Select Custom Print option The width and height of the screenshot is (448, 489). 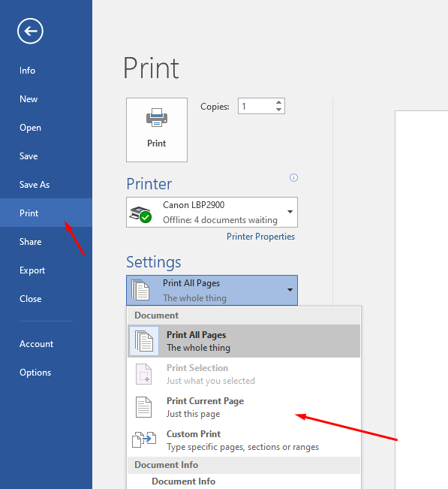[x=244, y=440]
